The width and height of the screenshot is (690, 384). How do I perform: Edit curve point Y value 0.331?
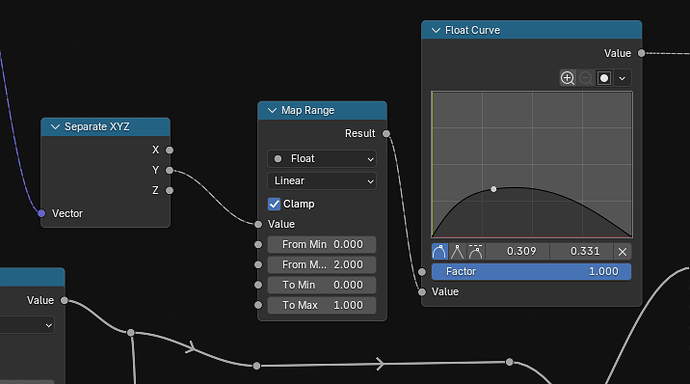pos(581,252)
